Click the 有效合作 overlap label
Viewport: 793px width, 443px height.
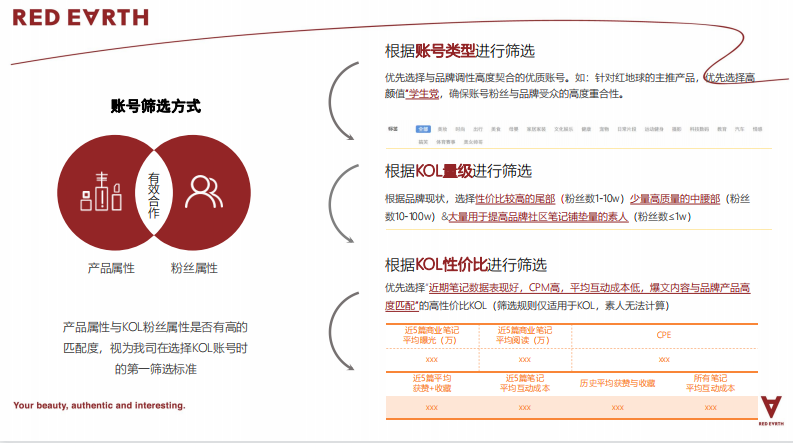pyautogui.click(x=154, y=195)
